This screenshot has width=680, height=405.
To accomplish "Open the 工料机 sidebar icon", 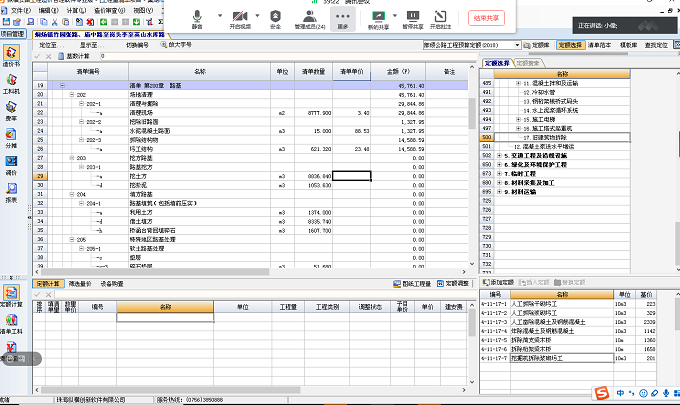I will pyautogui.click(x=11, y=84).
